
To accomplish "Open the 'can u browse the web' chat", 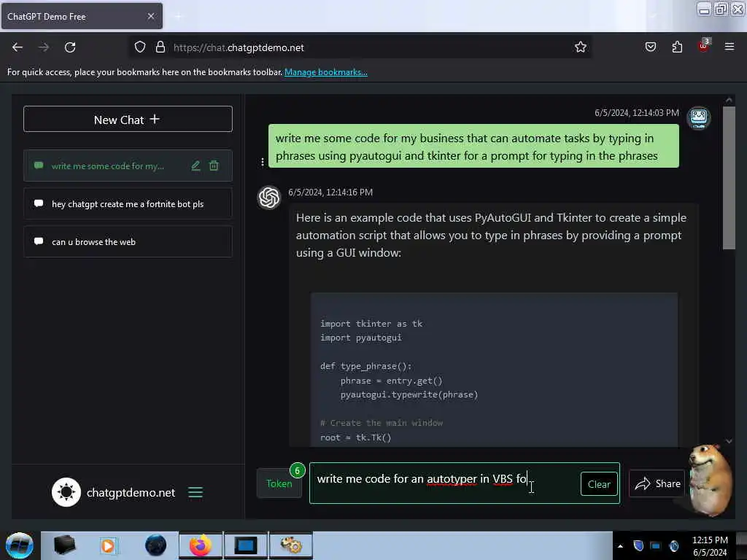I will [x=128, y=242].
